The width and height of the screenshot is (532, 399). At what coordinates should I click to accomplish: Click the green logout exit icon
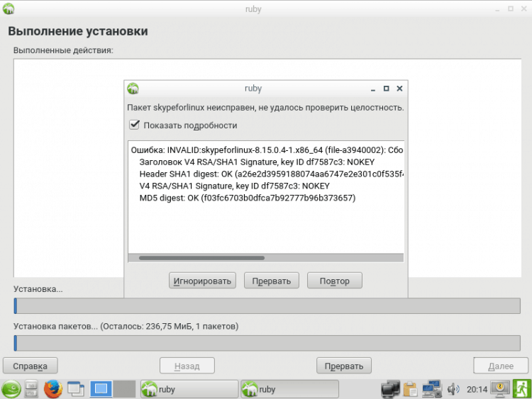point(522,388)
